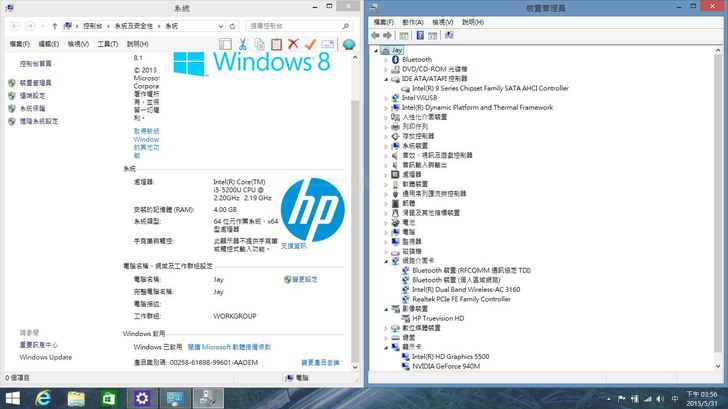This screenshot has height=409, width=728.
Task: Click the Windows Start button
Action: pyautogui.click(x=12, y=398)
